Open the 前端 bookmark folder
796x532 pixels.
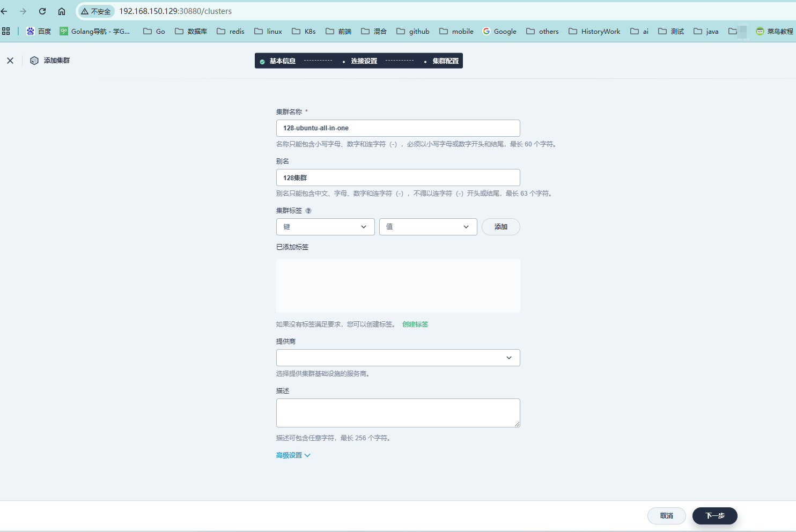click(338, 31)
